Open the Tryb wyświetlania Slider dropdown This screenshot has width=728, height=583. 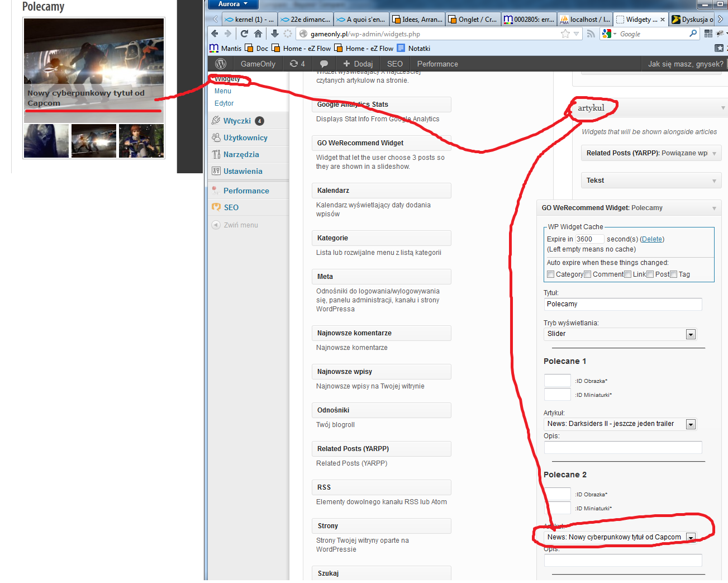(x=691, y=334)
